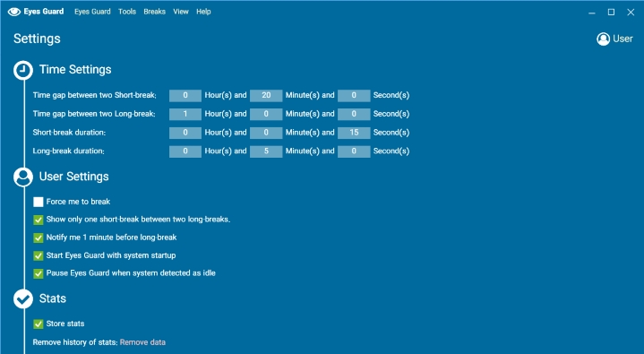Click the User Settings person icon

(x=23, y=177)
